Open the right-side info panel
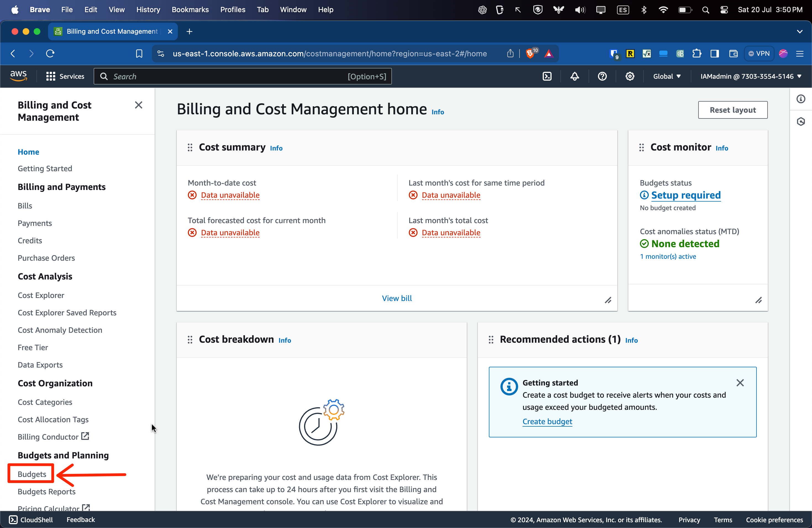The width and height of the screenshot is (812, 528). [x=801, y=99]
